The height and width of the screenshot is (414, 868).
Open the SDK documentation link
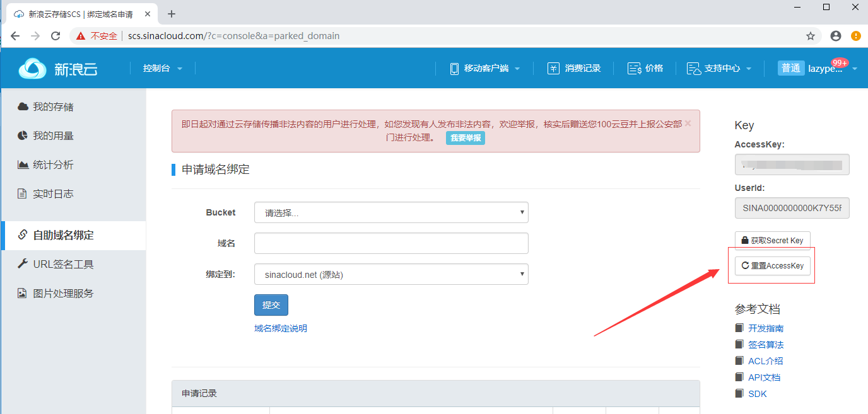(758, 394)
